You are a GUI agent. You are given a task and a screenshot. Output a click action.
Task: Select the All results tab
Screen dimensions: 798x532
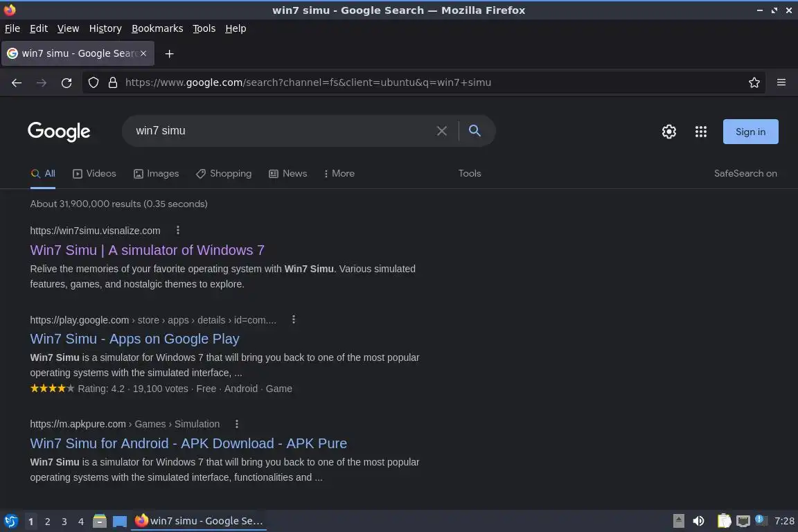[x=43, y=174]
